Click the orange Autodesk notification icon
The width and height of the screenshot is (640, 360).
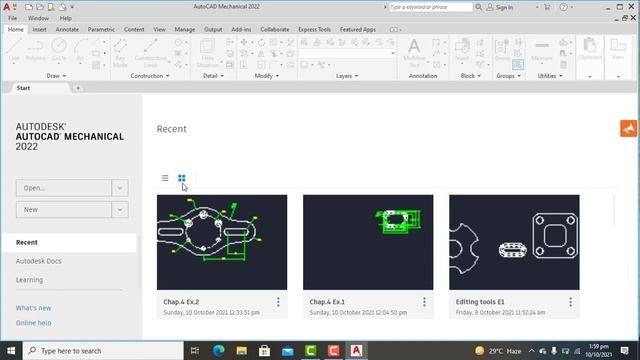point(629,129)
